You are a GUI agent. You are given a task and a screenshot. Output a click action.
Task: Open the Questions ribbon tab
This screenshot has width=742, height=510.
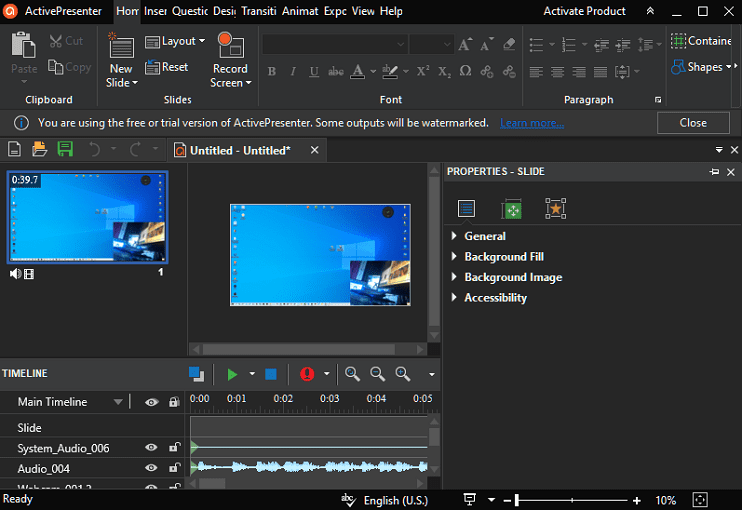coord(190,11)
